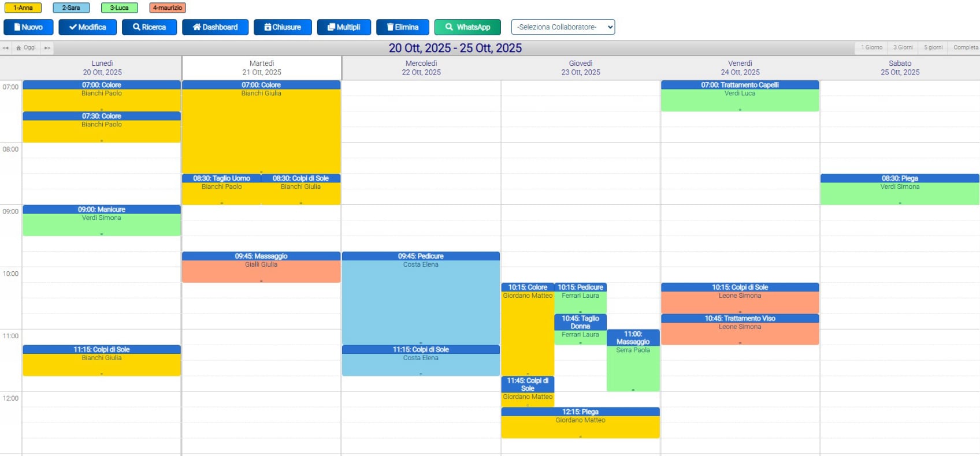
Task: Click the orange 4-maurizio collaborator tag
Action: point(168,8)
